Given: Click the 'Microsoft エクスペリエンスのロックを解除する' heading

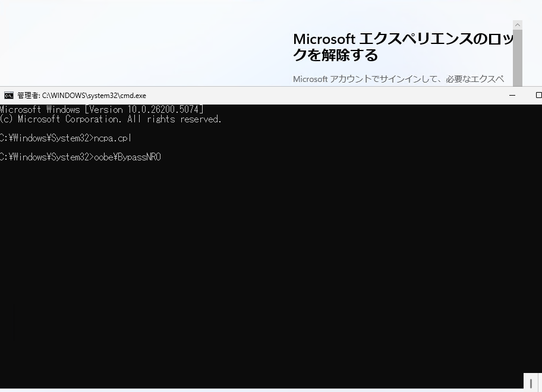Looking at the screenshot, I should tap(403, 47).
